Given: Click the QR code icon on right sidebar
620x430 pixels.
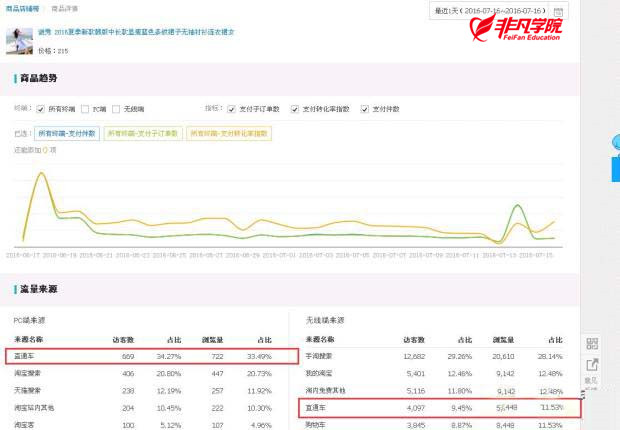Looking at the screenshot, I should click(x=592, y=343).
